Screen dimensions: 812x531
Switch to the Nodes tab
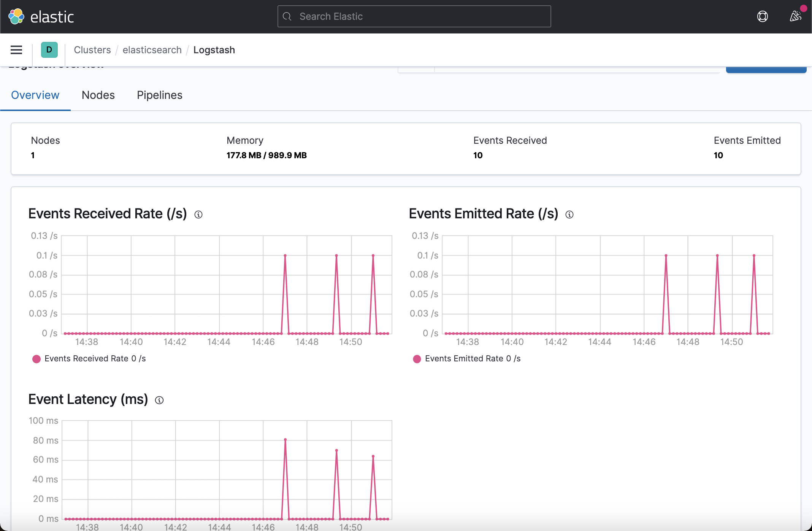pyautogui.click(x=98, y=95)
